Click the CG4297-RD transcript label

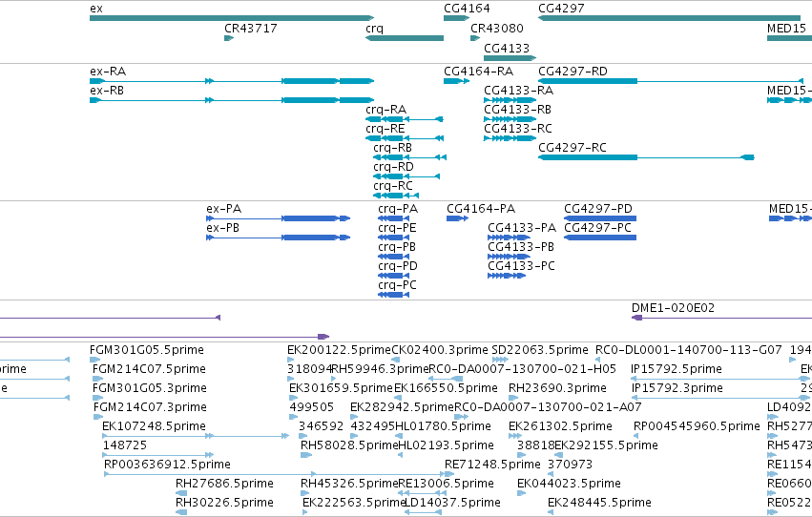coord(573,72)
